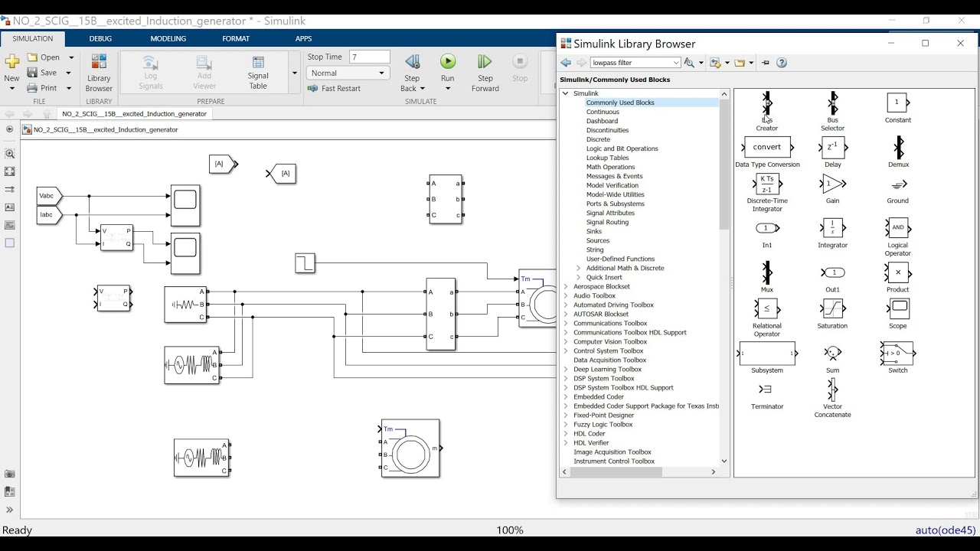
Task: Select the Constant block
Action: click(897, 103)
